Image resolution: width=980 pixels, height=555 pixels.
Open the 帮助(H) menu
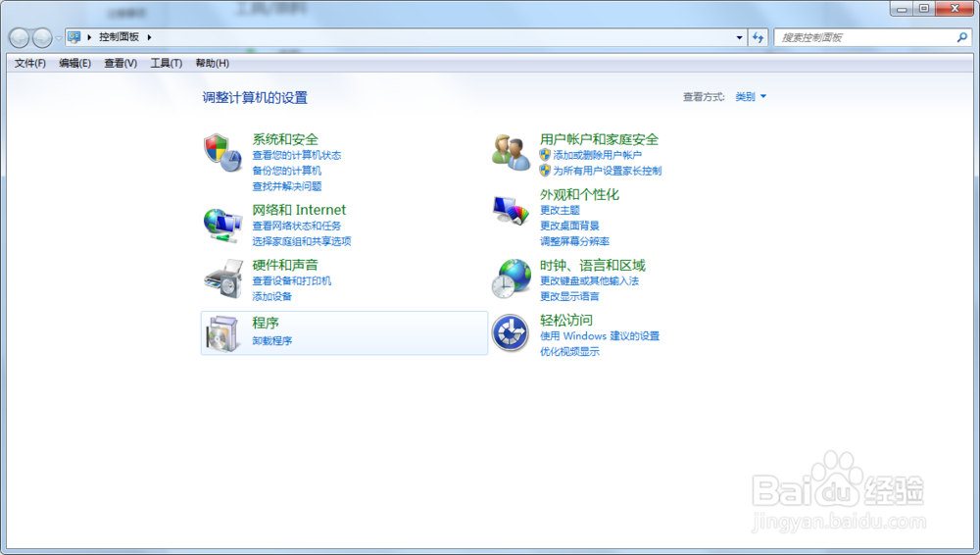tap(213, 63)
